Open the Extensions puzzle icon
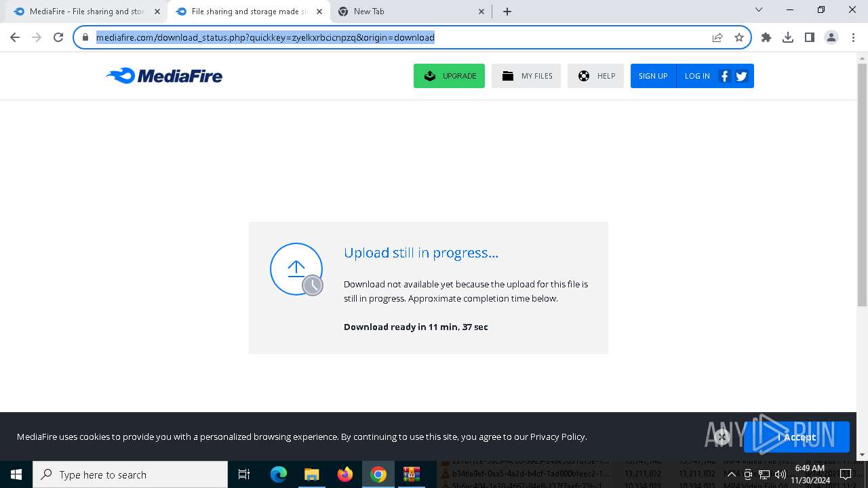 click(x=766, y=37)
